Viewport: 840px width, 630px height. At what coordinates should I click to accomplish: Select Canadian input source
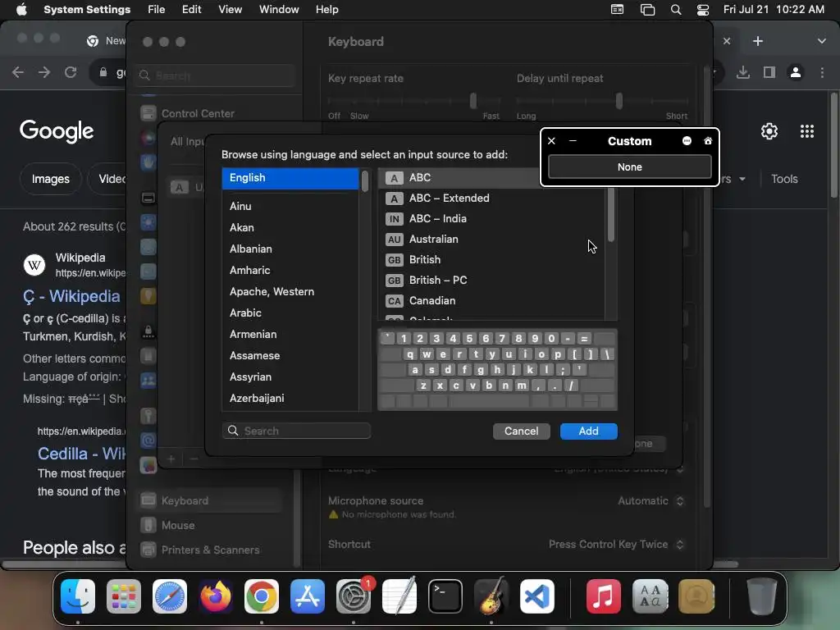[x=492, y=300]
